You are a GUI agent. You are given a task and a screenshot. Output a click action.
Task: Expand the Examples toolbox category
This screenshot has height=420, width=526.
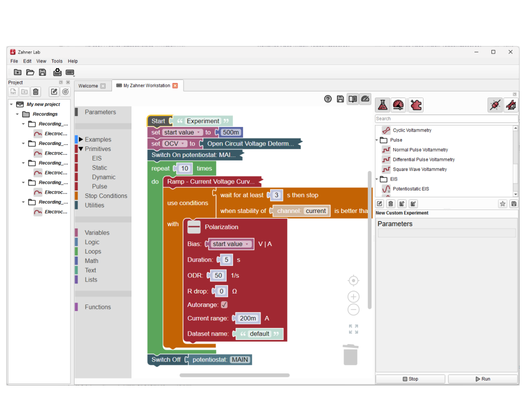pos(81,139)
